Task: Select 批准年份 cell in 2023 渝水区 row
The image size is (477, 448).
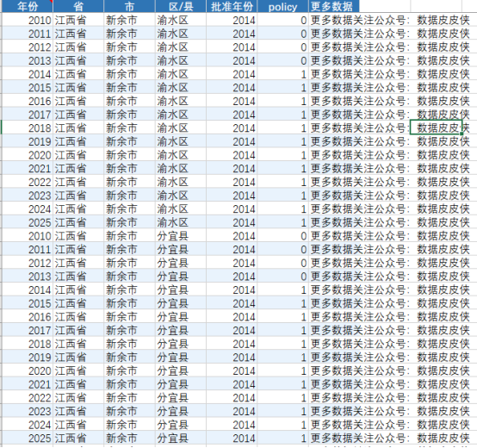Action: pos(232,196)
